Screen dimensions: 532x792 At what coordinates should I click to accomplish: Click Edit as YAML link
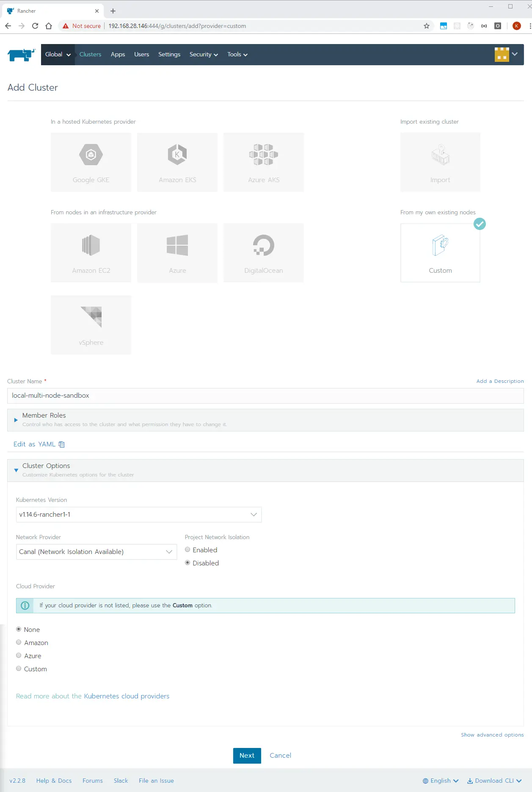[x=34, y=444]
